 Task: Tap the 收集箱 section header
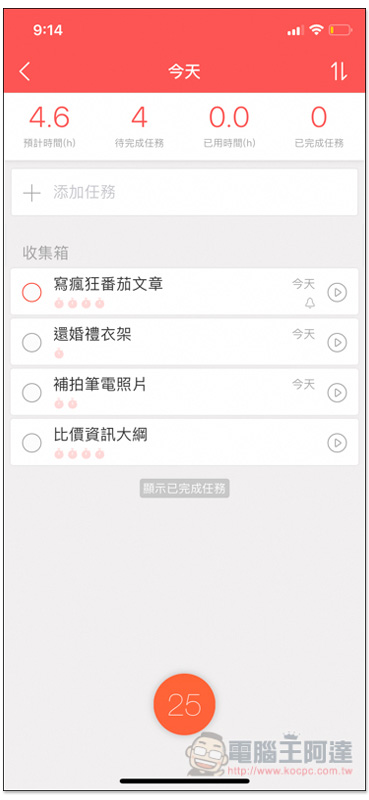click(45, 253)
